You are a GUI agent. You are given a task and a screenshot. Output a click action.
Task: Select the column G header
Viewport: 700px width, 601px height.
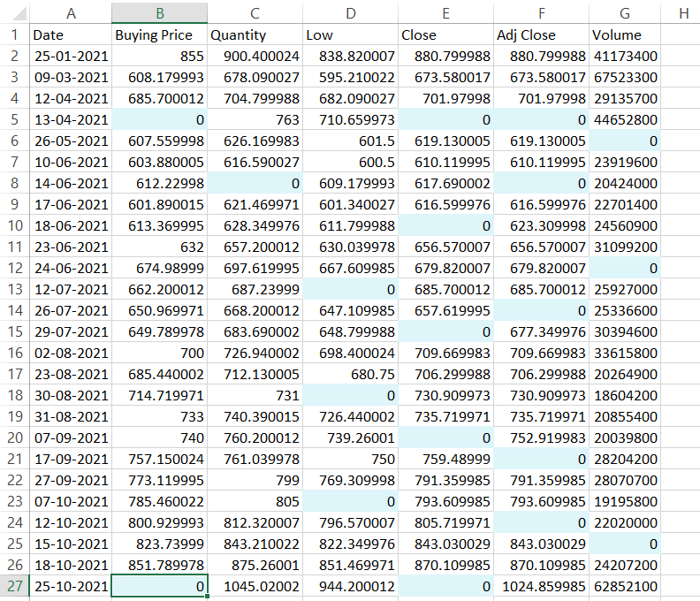[x=625, y=13]
